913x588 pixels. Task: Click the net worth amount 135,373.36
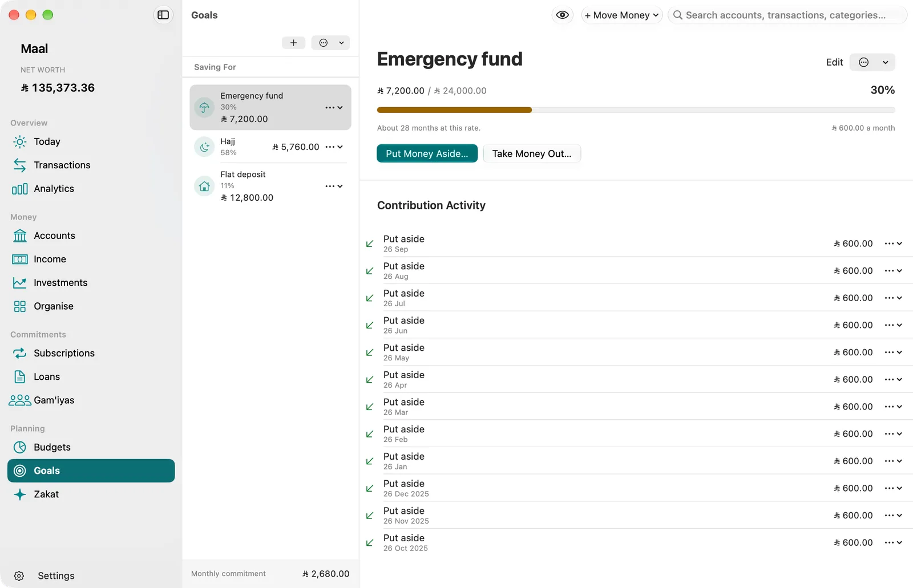point(58,88)
